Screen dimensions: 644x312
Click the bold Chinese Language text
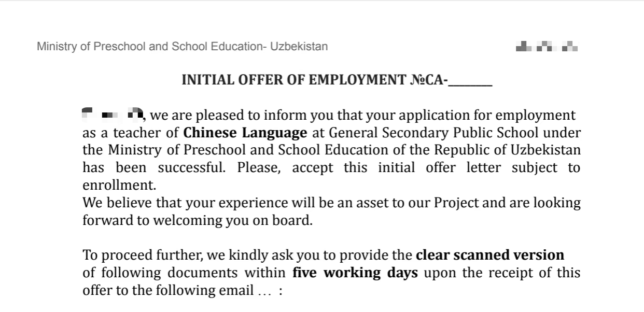245,133
